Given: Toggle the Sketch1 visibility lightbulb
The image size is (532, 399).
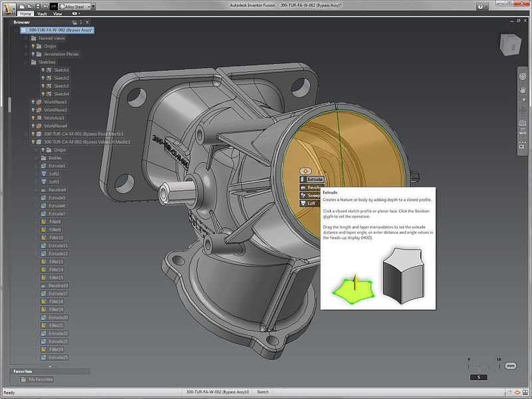Looking at the screenshot, I should 43,70.
